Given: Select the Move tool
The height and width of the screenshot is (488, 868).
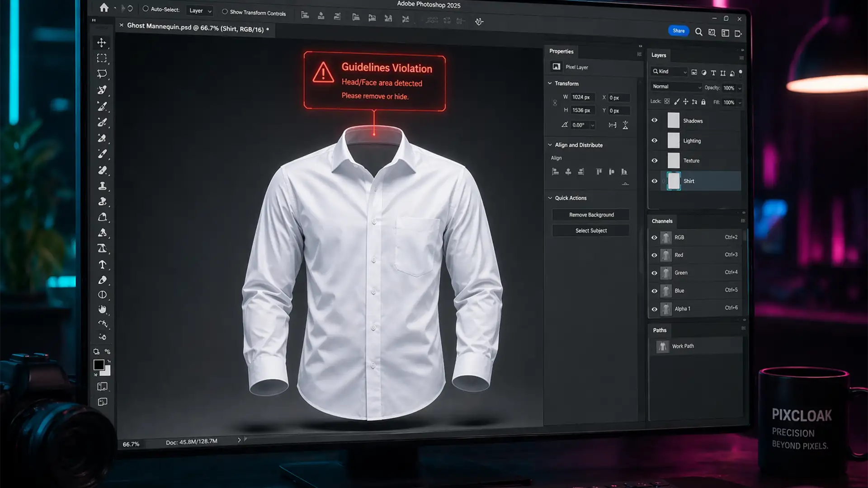Looking at the screenshot, I should coord(102,42).
